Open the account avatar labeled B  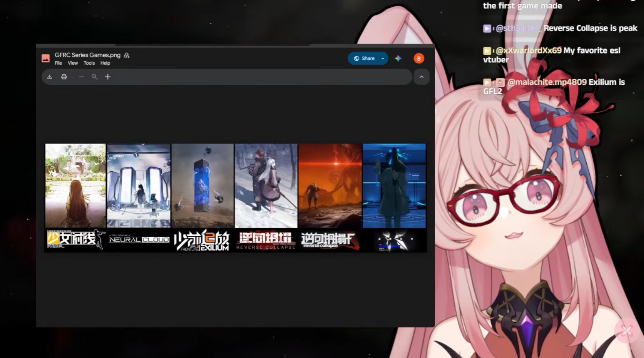coord(419,59)
